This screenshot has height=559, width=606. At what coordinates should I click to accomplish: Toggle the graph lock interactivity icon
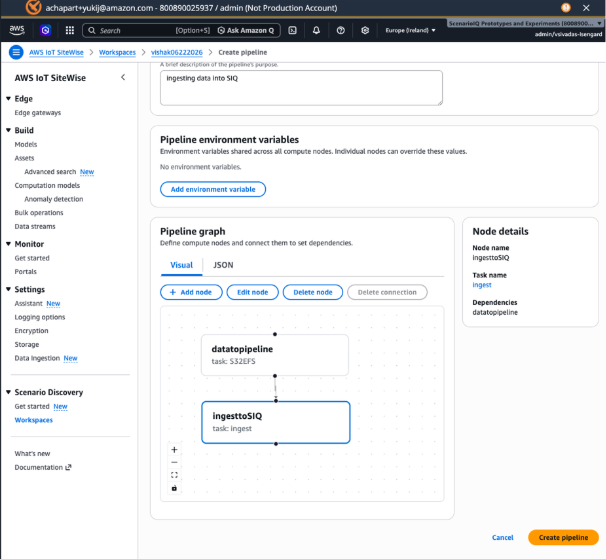pyautogui.click(x=174, y=488)
